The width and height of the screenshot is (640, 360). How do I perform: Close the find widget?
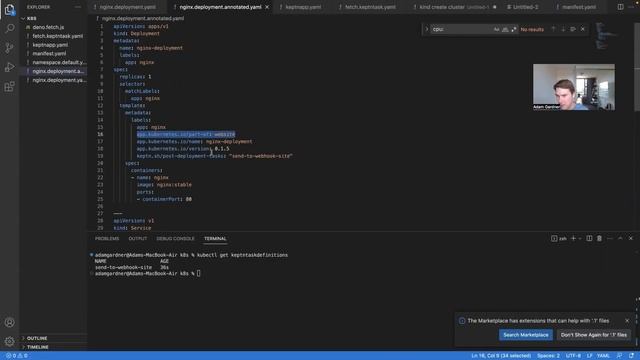click(x=583, y=29)
